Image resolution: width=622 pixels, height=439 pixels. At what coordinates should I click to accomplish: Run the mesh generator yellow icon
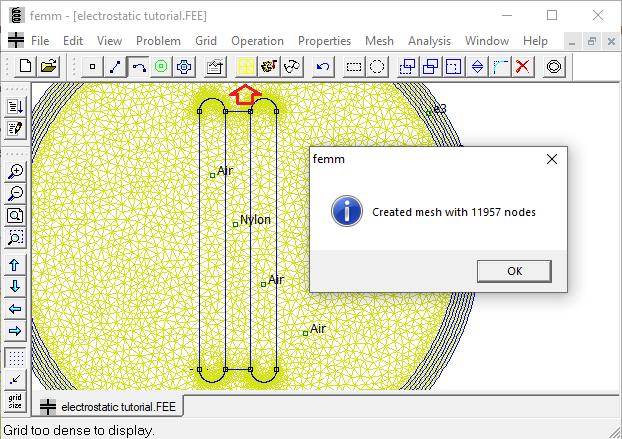(245, 66)
